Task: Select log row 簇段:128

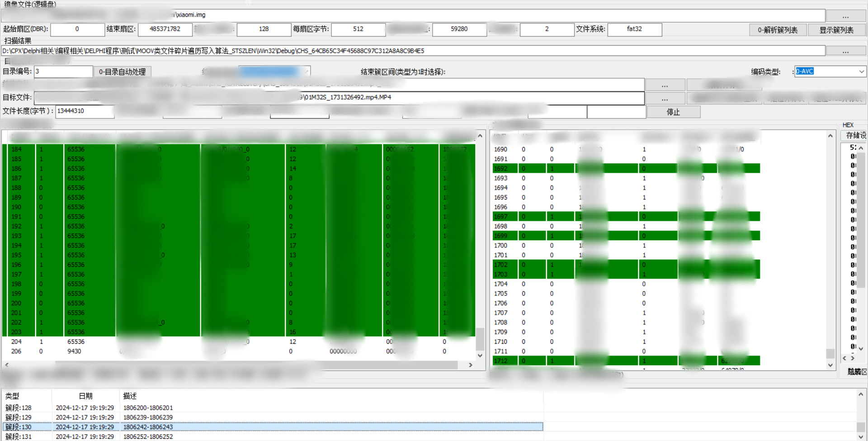Action: (x=271, y=408)
